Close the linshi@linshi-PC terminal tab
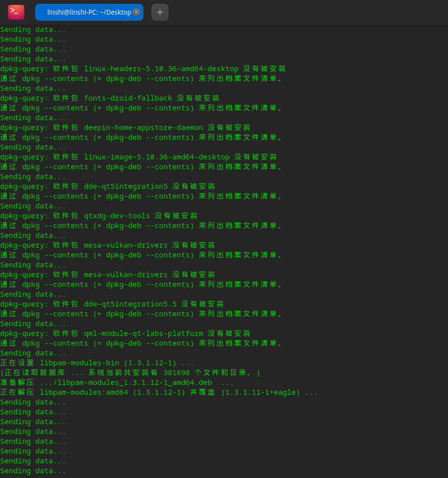This screenshot has height=478, width=448. [x=136, y=12]
